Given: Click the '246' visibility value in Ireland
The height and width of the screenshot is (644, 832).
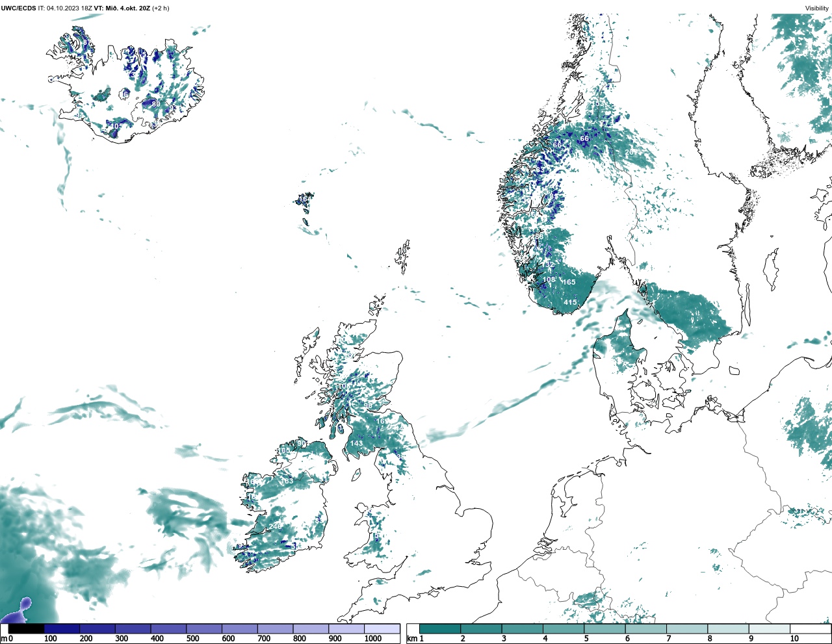Looking at the screenshot, I should click(276, 526).
